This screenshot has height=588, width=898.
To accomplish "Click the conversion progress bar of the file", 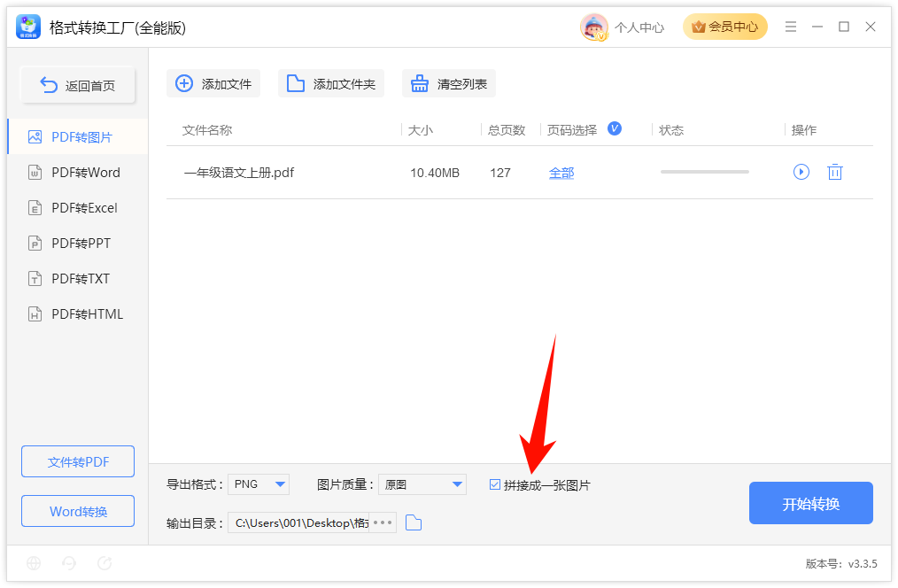I will [704, 172].
